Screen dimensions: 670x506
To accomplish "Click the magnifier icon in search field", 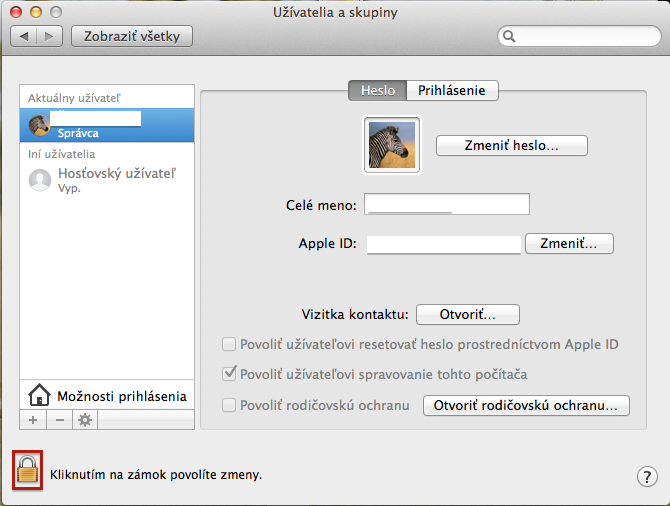I will coord(509,36).
